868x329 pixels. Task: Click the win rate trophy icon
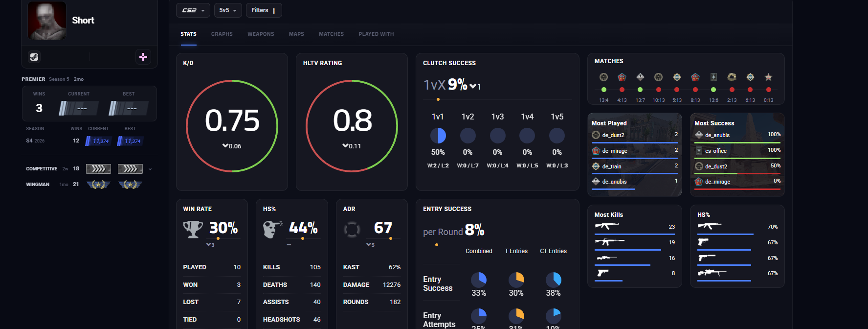(x=193, y=229)
